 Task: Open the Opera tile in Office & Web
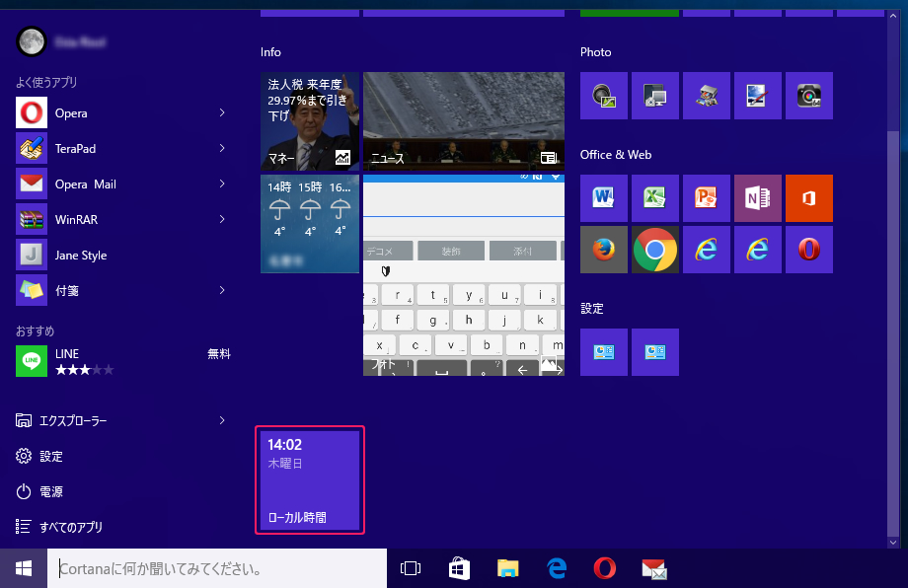coord(809,250)
